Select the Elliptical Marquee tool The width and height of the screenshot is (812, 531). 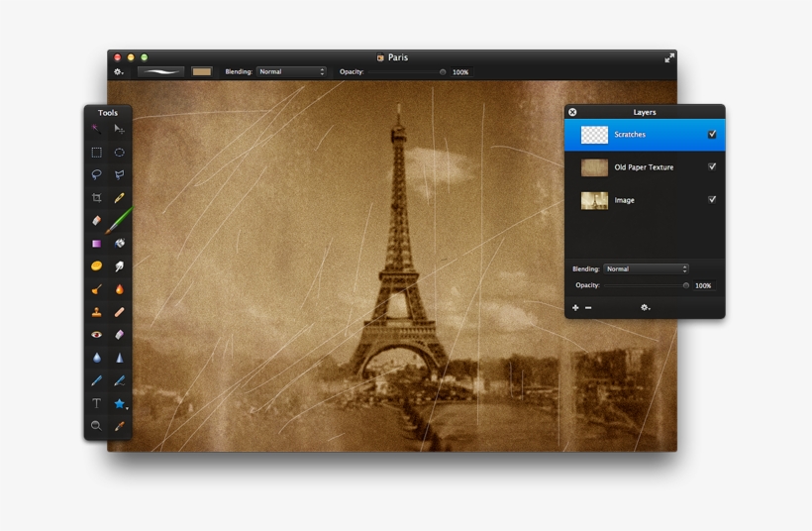click(x=119, y=153)
